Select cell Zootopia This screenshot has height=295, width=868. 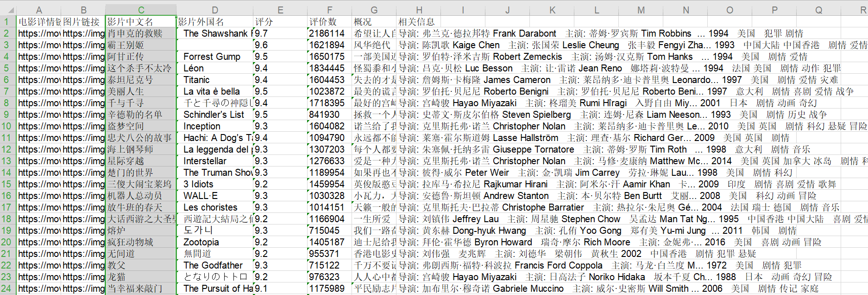[215, 242]
